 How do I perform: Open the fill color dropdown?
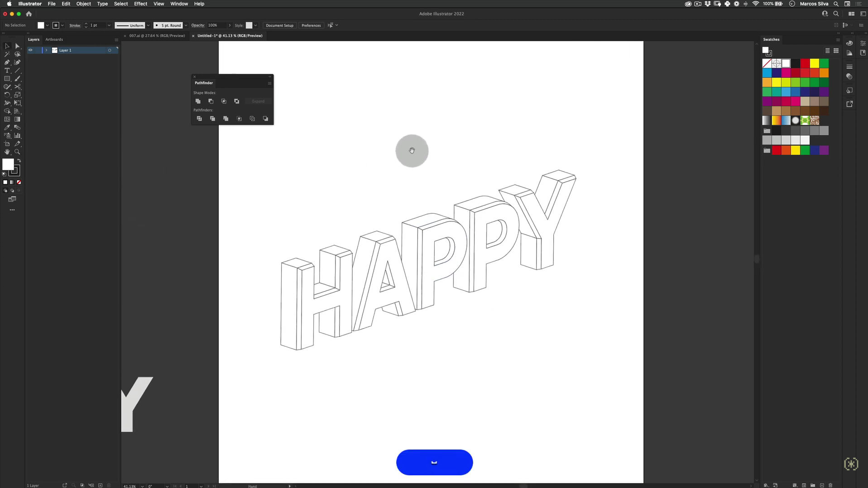[x=48, y=25]
